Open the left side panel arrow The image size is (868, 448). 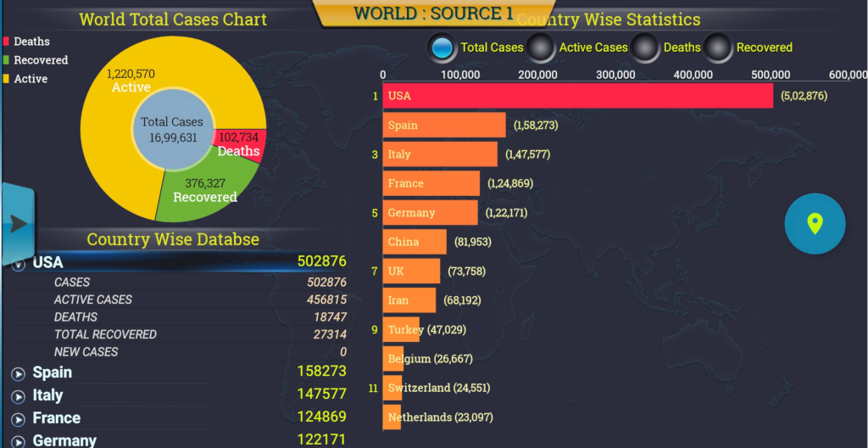click(18, 222)
